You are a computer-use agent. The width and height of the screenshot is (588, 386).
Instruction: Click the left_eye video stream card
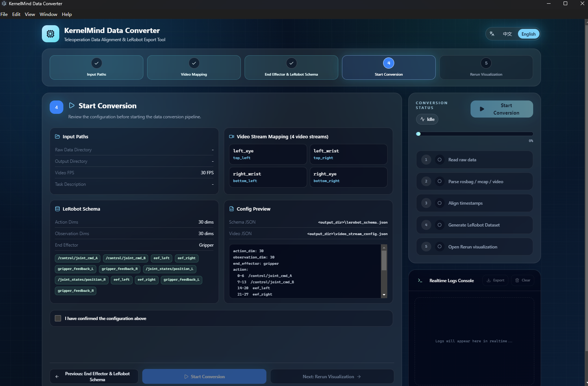coord(268,154)
